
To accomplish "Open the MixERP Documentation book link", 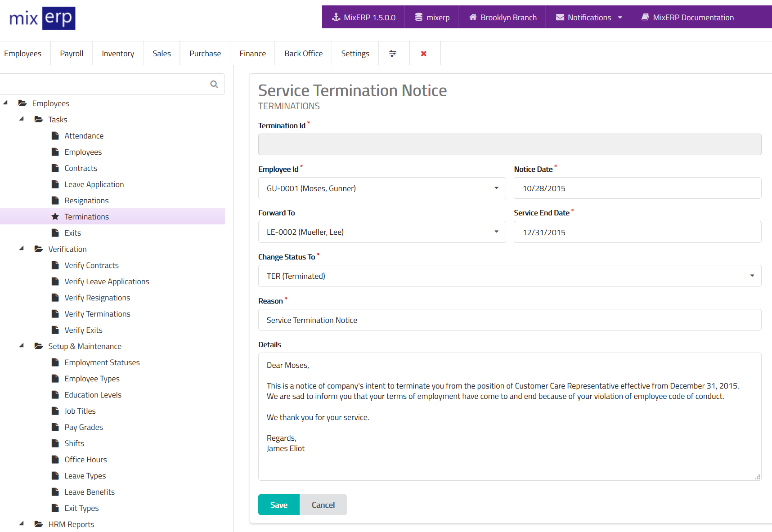I will coord(687,18).
